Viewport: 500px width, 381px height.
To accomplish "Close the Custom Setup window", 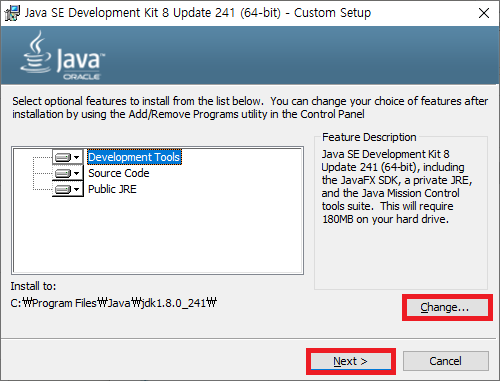I will (x=484, y=13).
